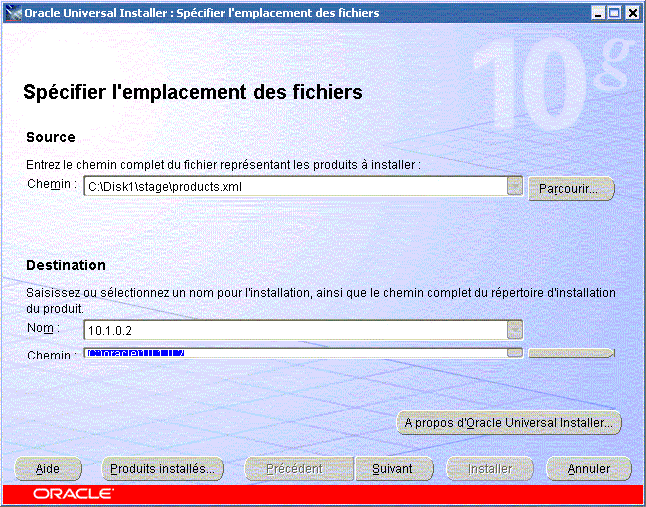Click the highlighted Destination Chemin path field
The width and height of the screenshot is (646, 507).
point(295,353)
